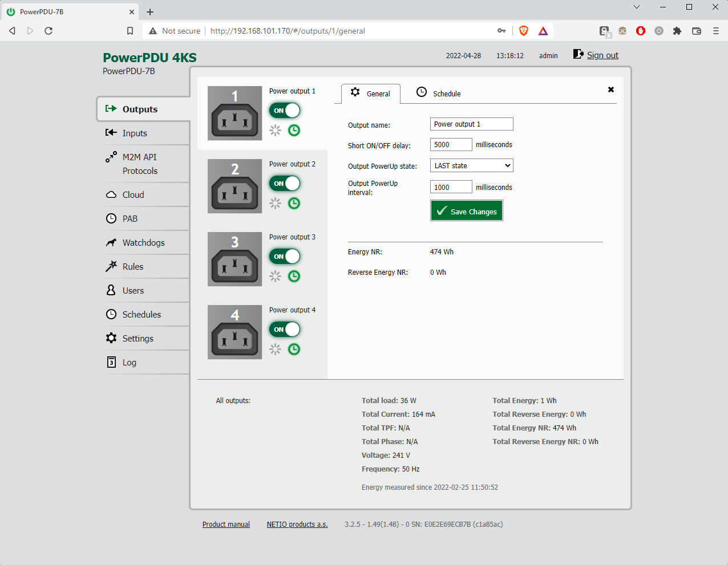The height and width of the screenshot is (565, 728).
Task: Click the Sign out link
Action: click(602, 55)
